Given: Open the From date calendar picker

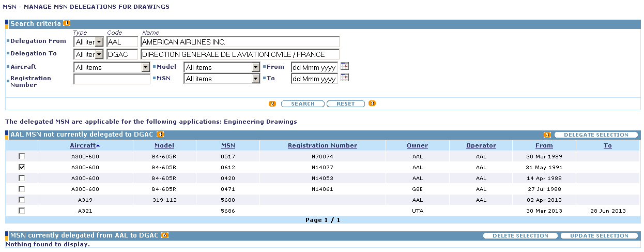Looking at the screenshot, I should (x=345, y=66).
